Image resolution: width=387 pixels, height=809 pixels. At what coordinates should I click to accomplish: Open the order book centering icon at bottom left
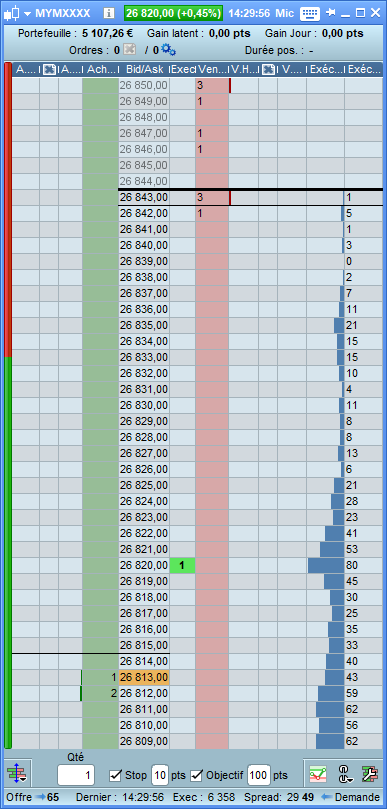point(18,774)
